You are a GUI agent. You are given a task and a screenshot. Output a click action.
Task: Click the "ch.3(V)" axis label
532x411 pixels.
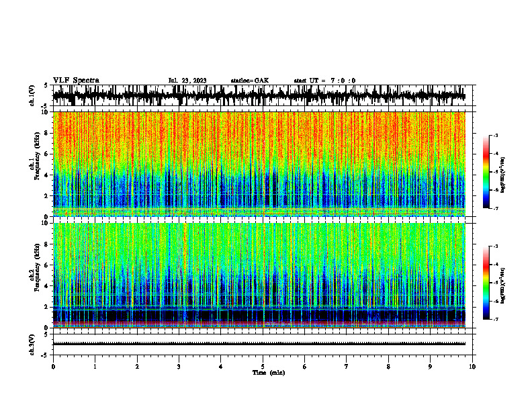click(32, 345)
